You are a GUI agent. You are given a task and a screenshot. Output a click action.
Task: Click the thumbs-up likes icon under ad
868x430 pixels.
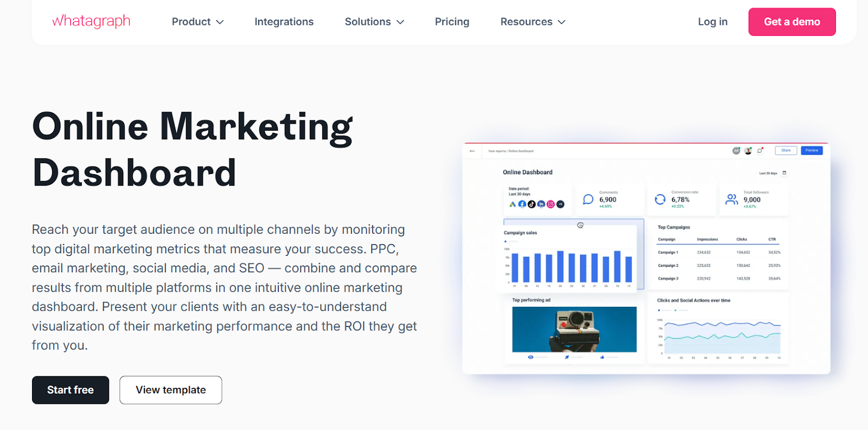click(x=602, y=357)
